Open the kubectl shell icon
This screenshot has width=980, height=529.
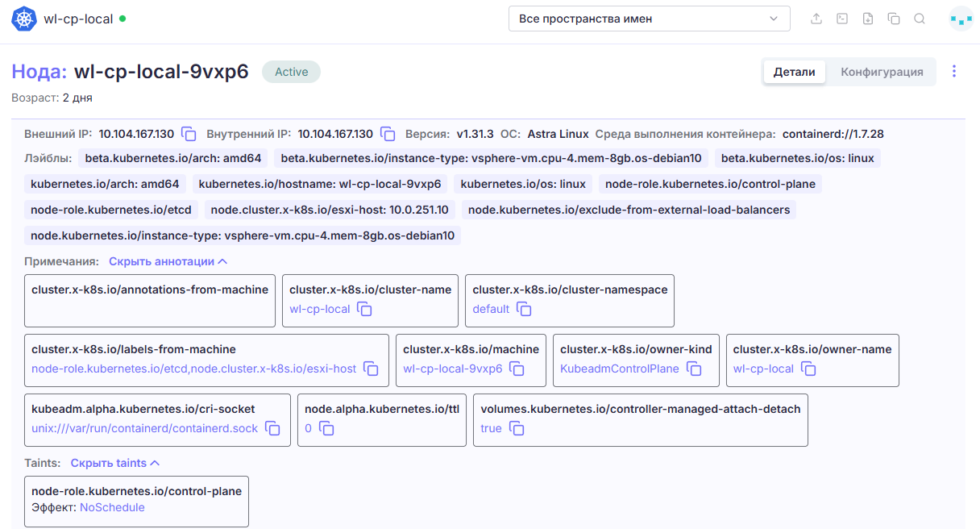pos(842,19)
